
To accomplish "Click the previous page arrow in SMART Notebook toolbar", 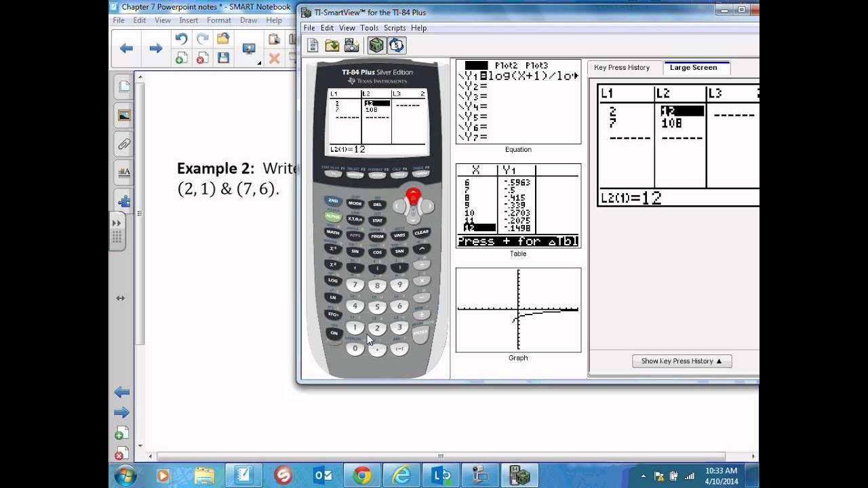I will 126,48.
